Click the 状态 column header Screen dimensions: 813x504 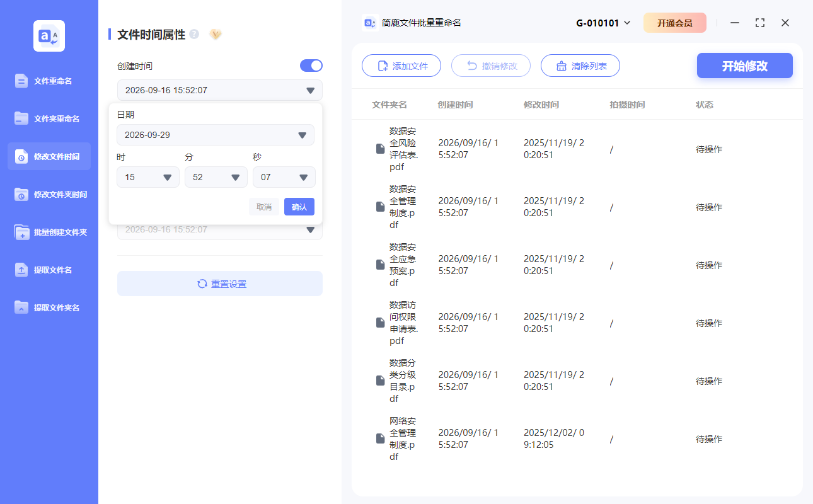705,105
